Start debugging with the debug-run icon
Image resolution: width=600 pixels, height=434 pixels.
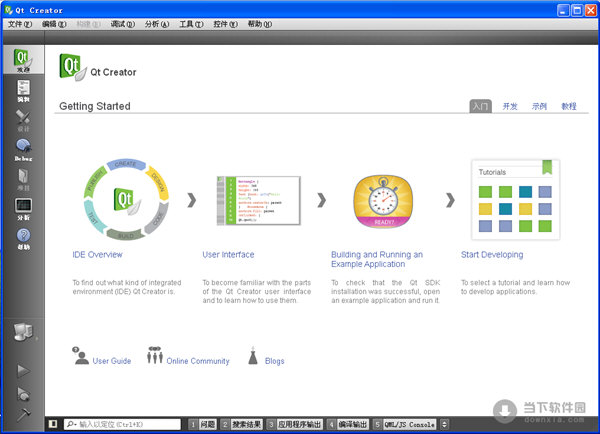click(23, 394)
